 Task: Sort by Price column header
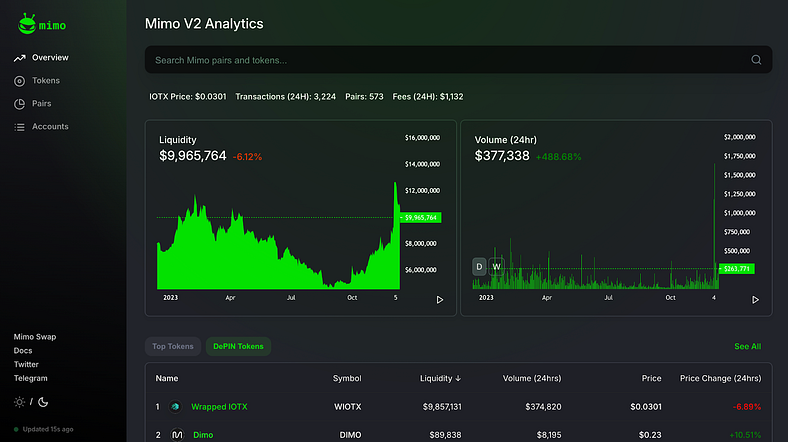[x=651, y=378]
